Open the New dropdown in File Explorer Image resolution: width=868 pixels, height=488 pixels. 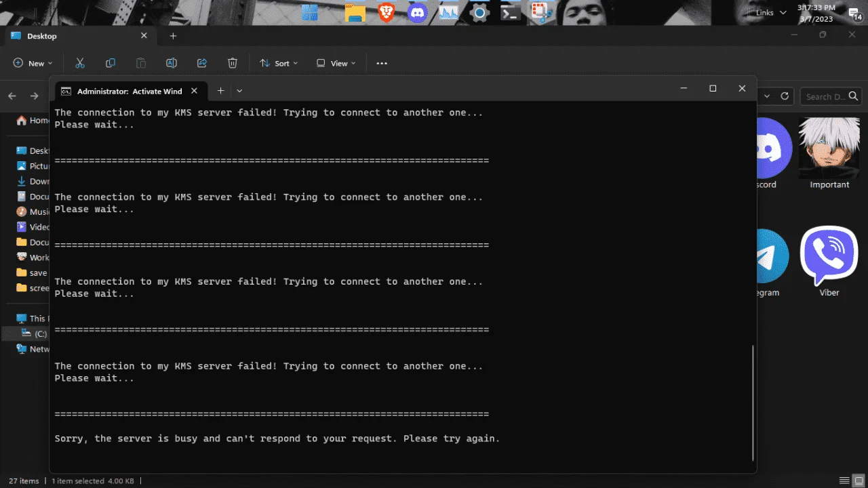[33, 63]
